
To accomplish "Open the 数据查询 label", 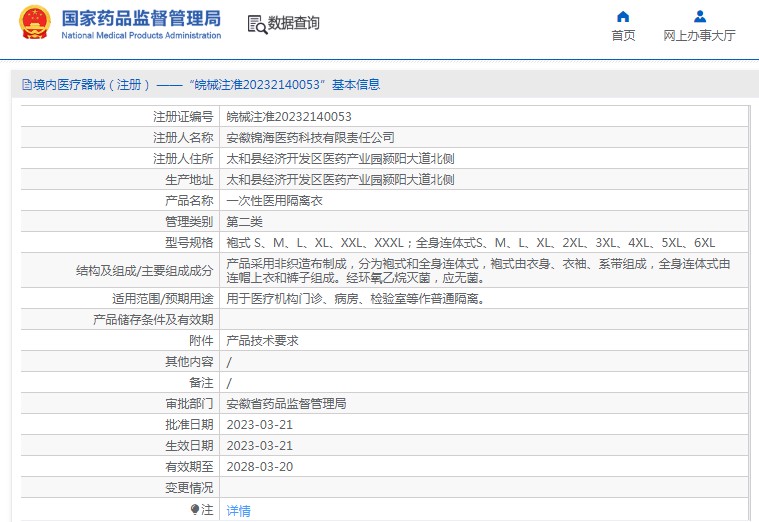I will 294,23.
